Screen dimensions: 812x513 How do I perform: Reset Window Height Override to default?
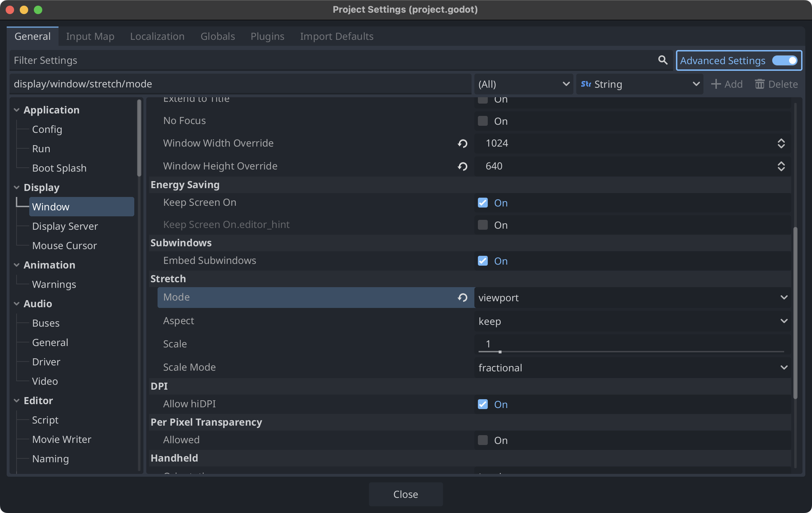coord(462,166)
